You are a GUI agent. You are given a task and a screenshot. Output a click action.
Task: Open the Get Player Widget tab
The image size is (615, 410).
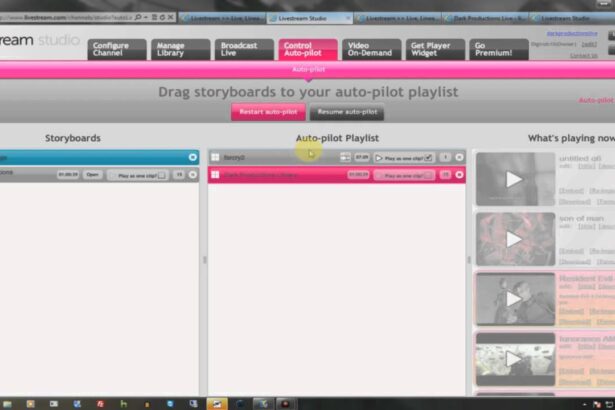point(435,49)
